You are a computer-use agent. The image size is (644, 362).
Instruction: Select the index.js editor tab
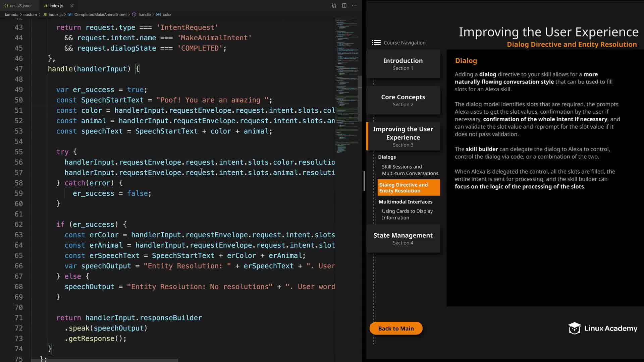(56, 6)
